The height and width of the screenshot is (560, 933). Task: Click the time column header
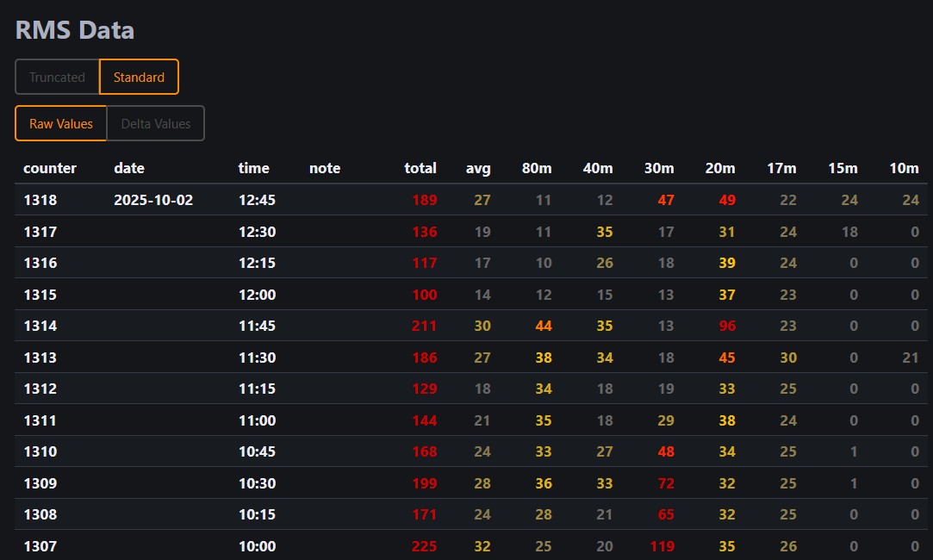pyautogui.click(x=254, y=168)
